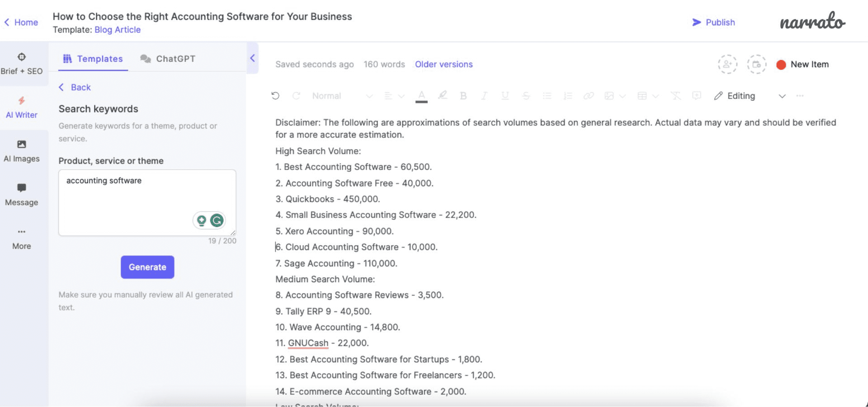The width and height of the screenshot is (868, 407).
Task: Open the AI Images panel
Action: click(x=22, y=151)
